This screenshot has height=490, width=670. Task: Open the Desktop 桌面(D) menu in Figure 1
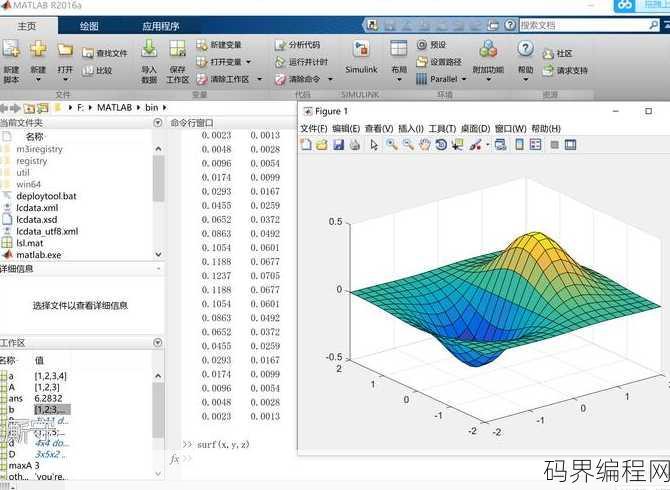[475, 129]
